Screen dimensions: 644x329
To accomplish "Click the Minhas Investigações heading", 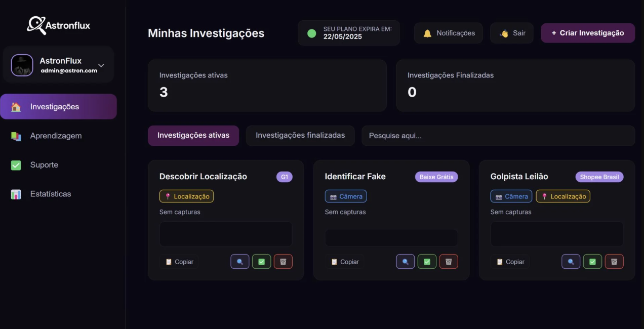I will click(206, 33).
